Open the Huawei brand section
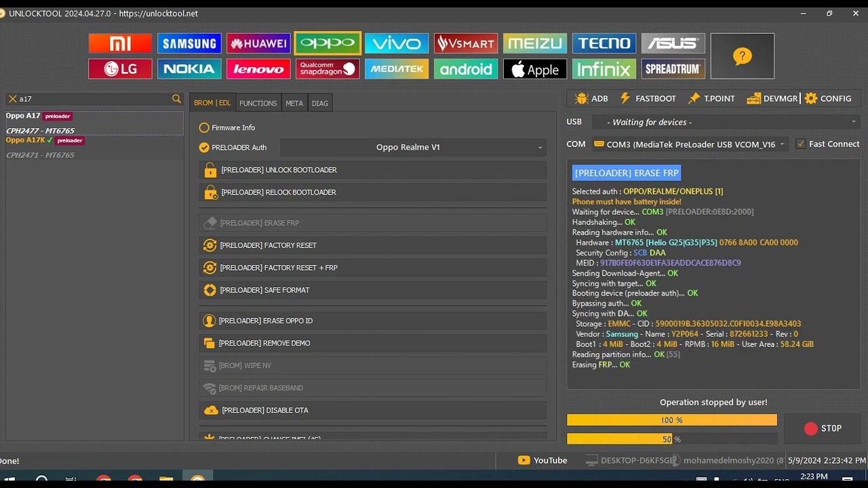Image resolution: width=868 pixels, height=488 pixels. pyautogui.click(x=258, y=43)
